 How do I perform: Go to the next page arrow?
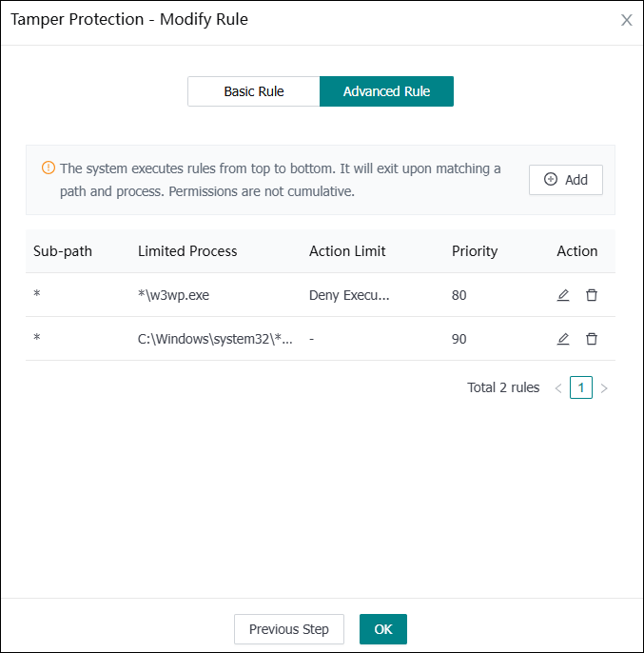pyautogui.click(x=604, y=388)
